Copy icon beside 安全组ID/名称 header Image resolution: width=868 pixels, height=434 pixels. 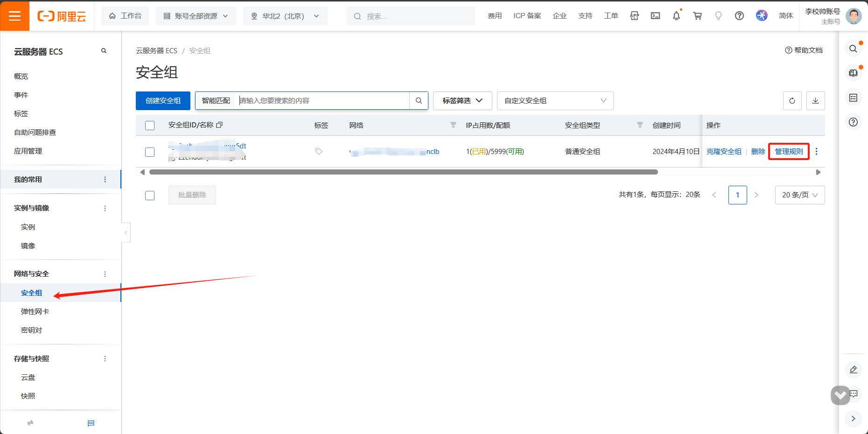tap(219, 125)
